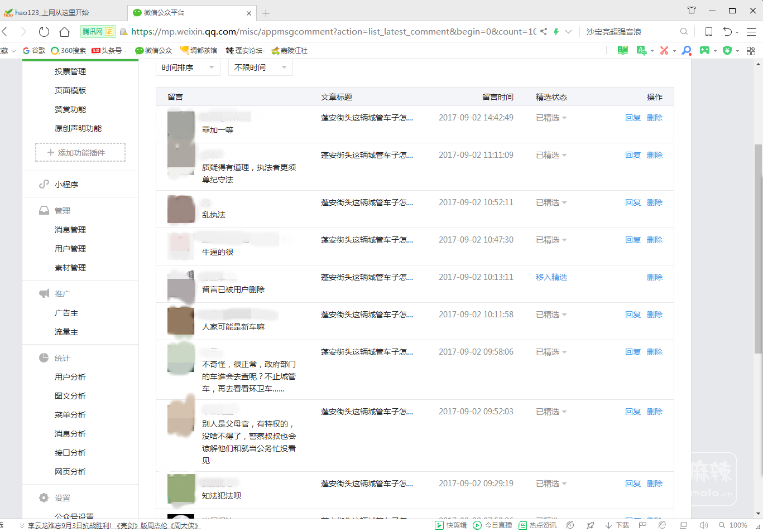Click 移入精选 for the deleted comment
Image resolution: width=763 pixels, height=532 pixels.
pos(551,277)
